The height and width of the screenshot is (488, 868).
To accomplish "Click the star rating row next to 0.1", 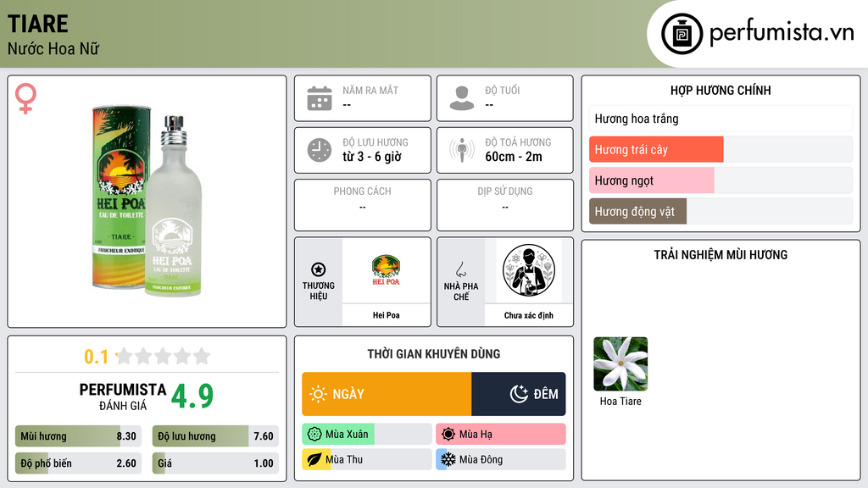I will (x=164, y=356).
